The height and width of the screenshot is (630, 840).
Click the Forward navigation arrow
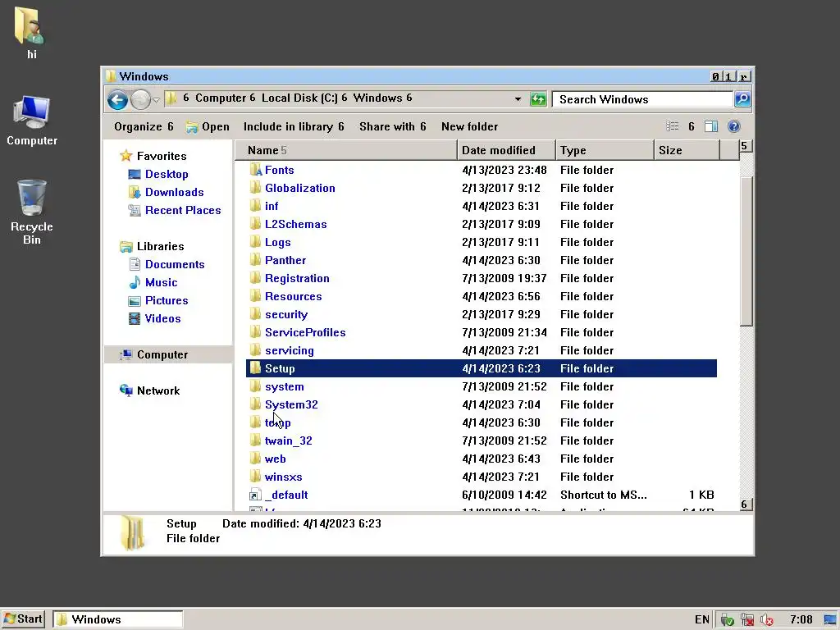(140, 99)
